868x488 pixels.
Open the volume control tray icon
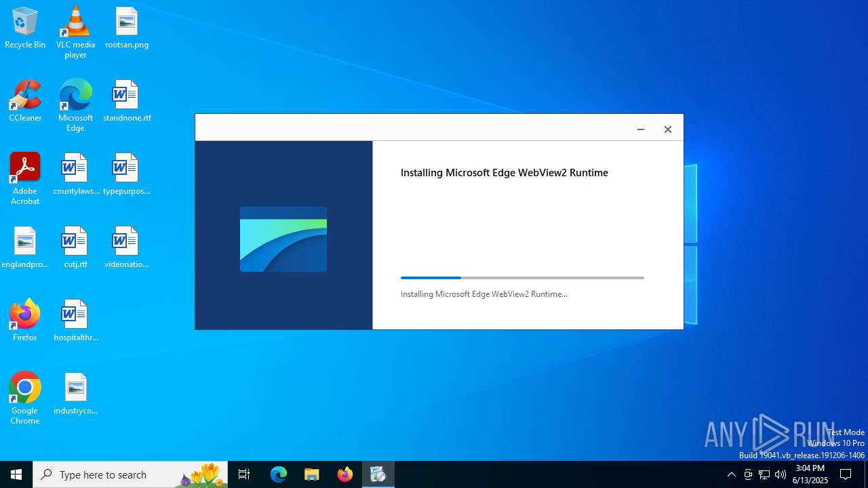pos(781,474)
